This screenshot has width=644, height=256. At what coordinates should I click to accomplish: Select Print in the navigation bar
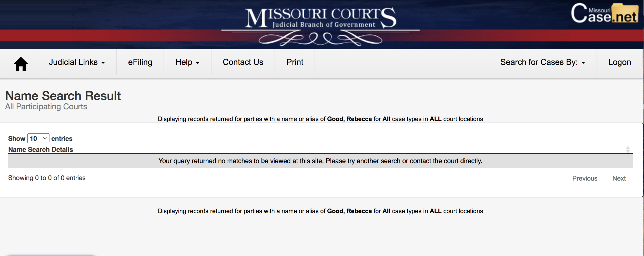(x=295, y=62)
